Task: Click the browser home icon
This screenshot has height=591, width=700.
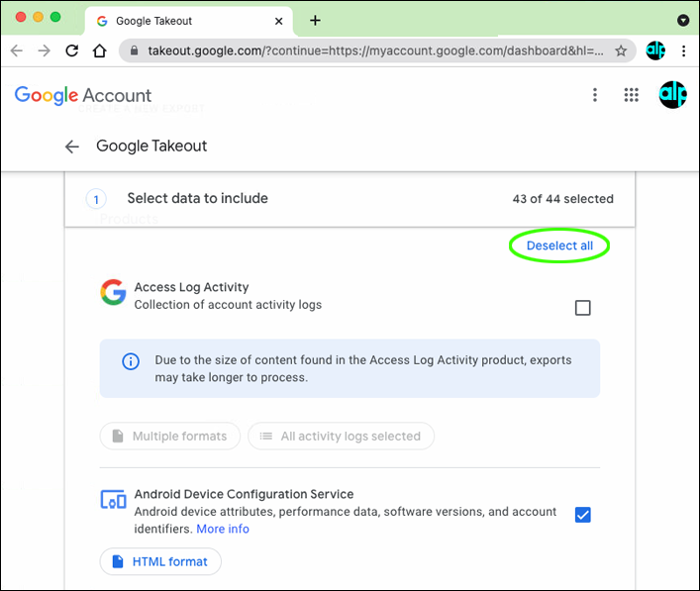Action: click(99, 50)
